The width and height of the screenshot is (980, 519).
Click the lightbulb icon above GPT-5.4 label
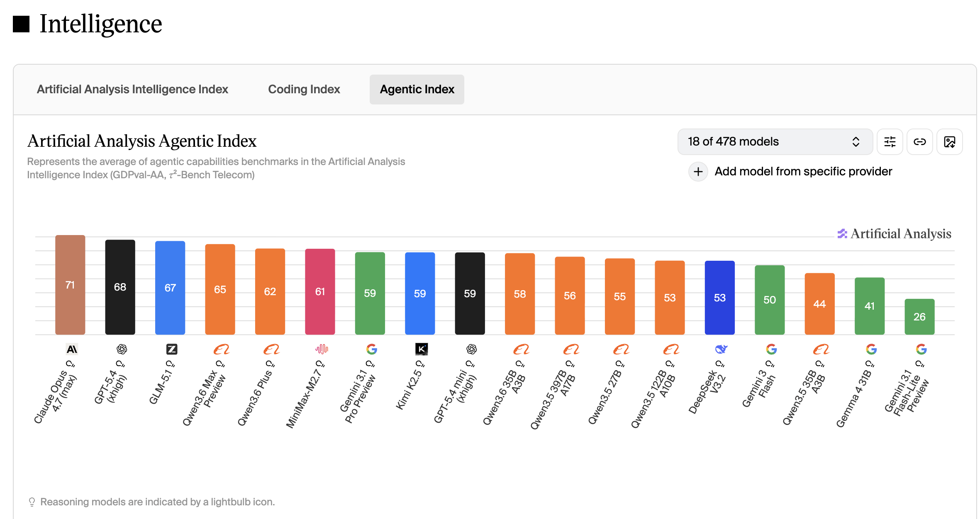[x=120, y=364]
